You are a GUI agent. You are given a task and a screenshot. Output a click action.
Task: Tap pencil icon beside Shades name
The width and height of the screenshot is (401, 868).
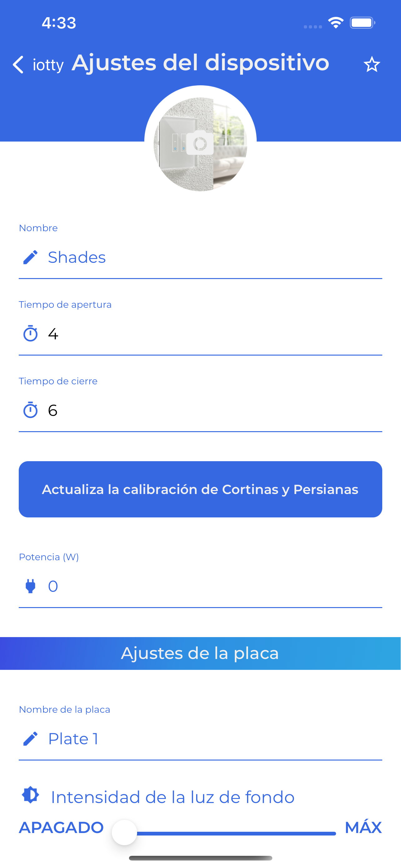coord(30,257)
